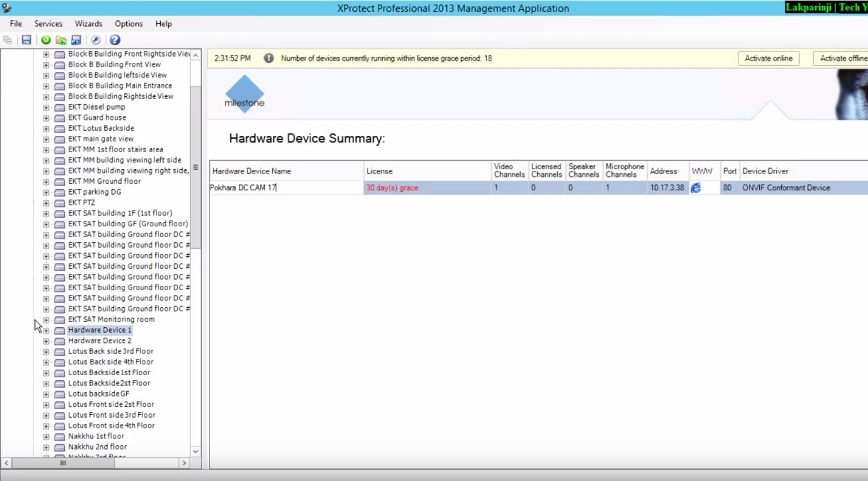The image size is (868, 481).
Task: Select 'Nakkhu 2nd floor' tree item
Action: (97, 447)
